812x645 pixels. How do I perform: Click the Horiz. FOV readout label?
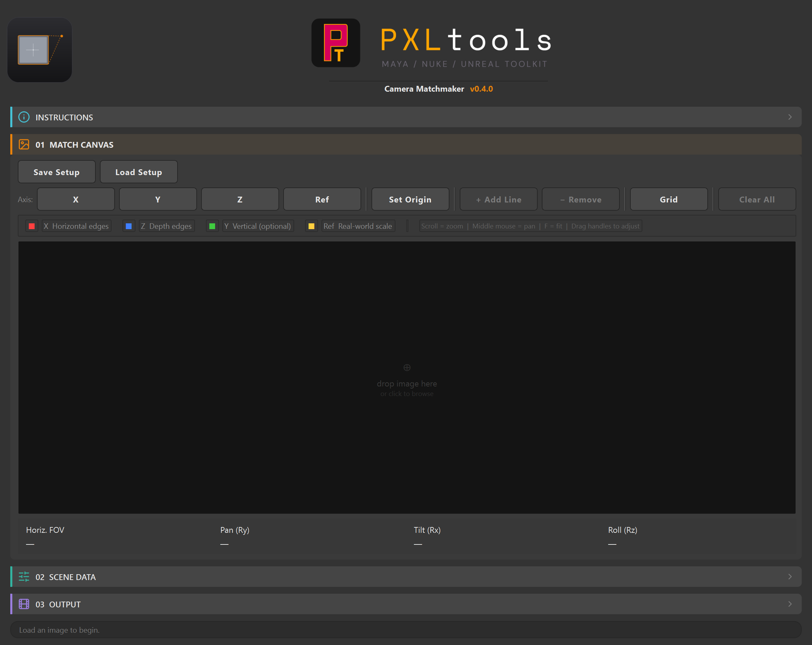click(45, 530)
